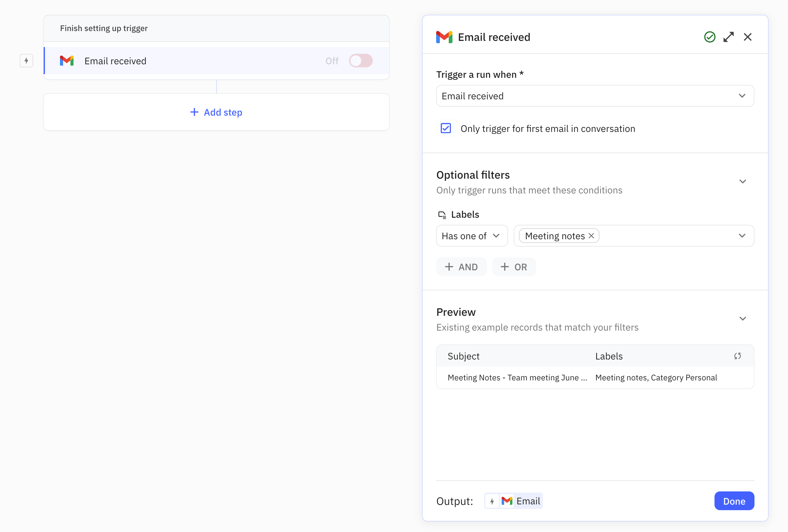Select the Email received trigger step

[x=216, y=61]
